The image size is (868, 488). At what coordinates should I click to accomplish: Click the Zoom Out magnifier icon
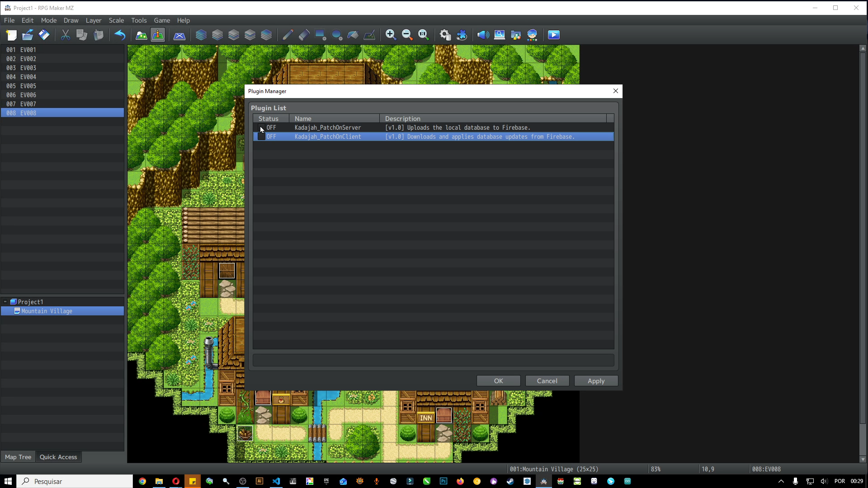407,35
